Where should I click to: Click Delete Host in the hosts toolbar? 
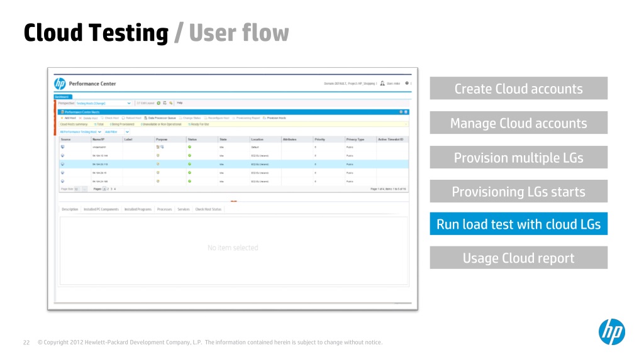coord(88,118)
